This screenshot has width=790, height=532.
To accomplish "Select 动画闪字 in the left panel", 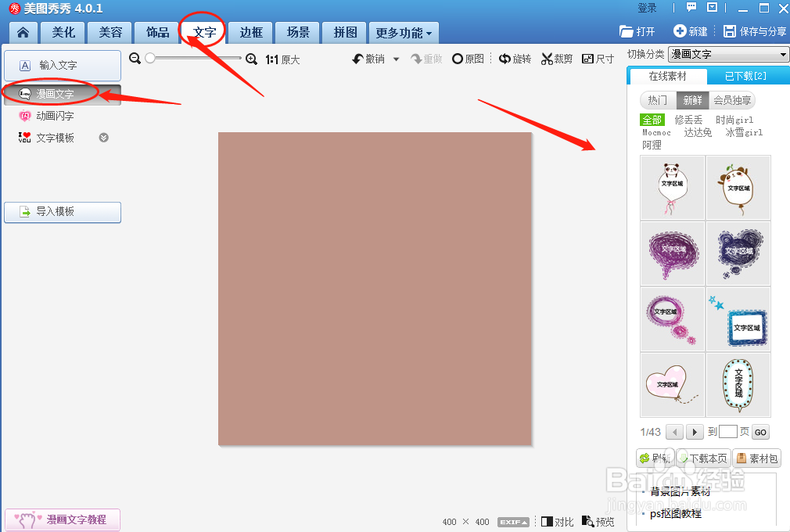I will pos(55,116).
